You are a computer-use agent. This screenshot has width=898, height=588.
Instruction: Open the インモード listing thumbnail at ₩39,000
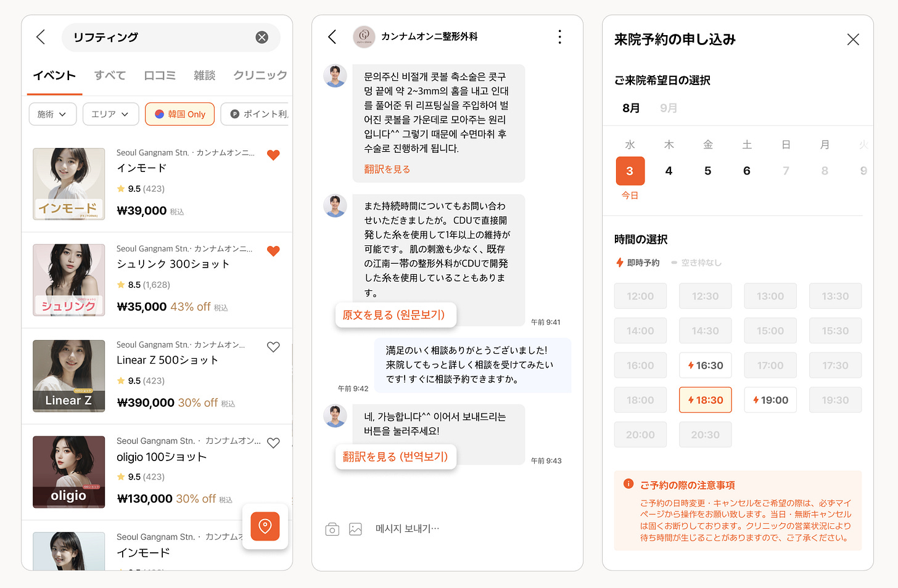pyautogui.click(x=68, y=184)
